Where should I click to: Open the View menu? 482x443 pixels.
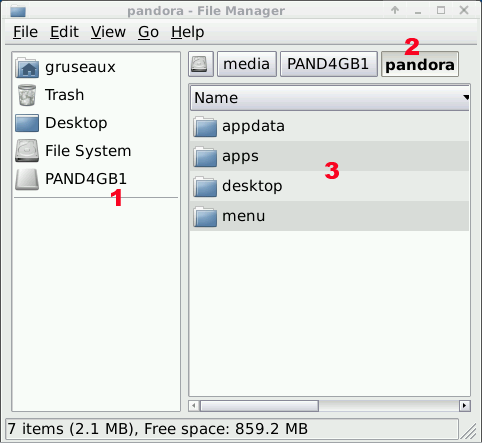click(108, 32)
